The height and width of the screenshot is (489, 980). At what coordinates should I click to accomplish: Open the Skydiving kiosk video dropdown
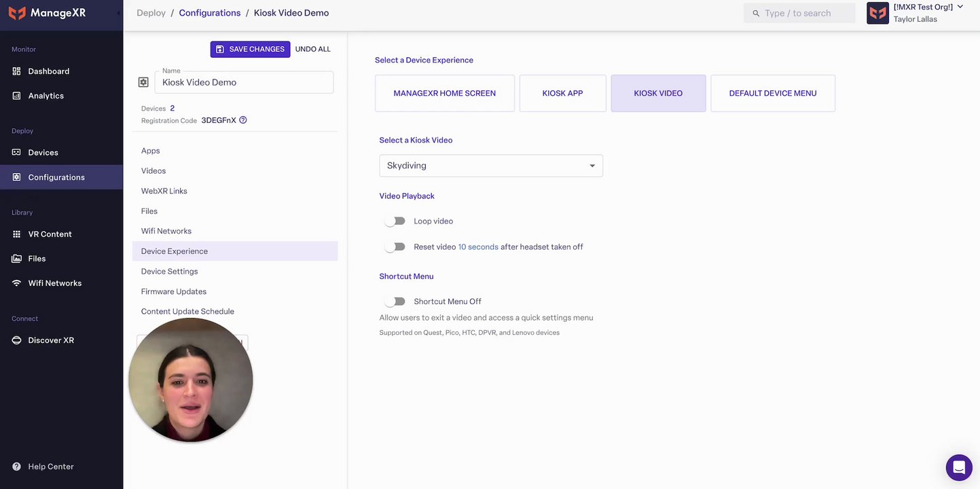490,166
